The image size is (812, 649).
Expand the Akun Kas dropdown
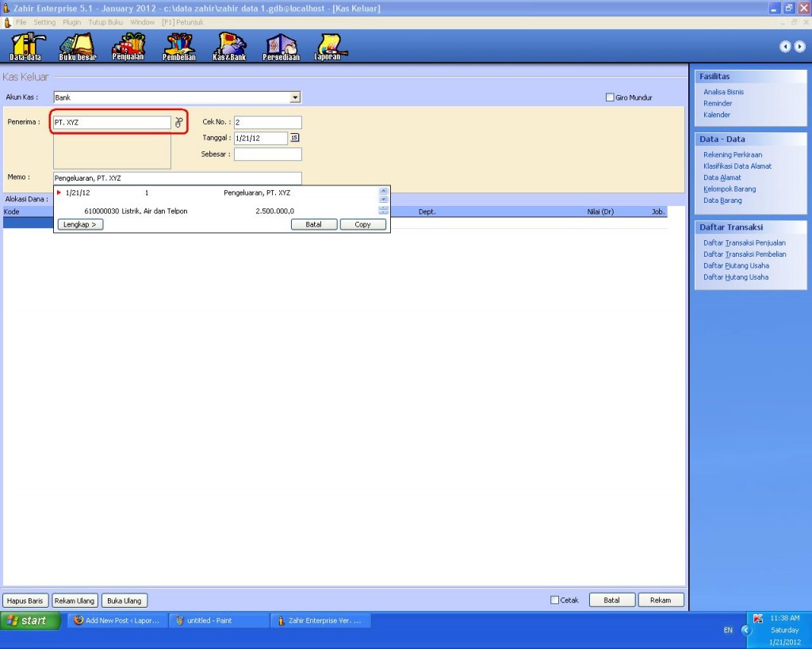pos(295,97)
